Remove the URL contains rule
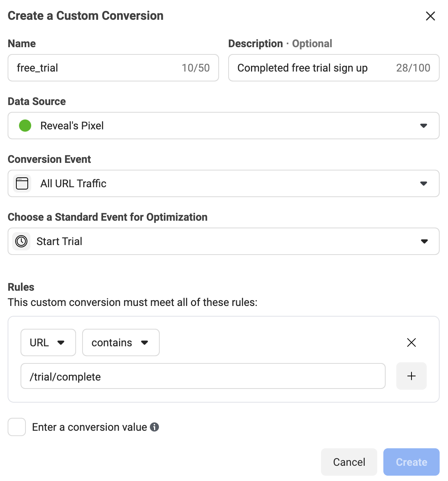Viewport: 448px width, 481px height. pos(411,342)
